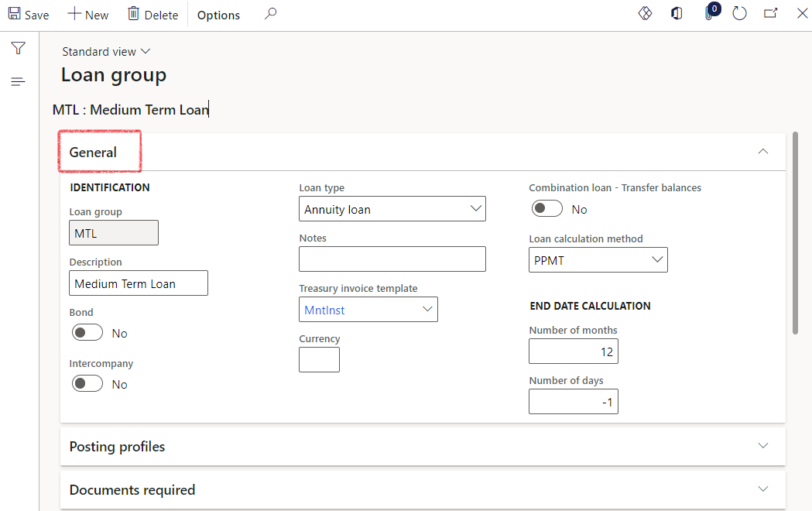Open the Standard view selector
The width and height of the screenshot is (812, 511).
(x=106, y=51)
